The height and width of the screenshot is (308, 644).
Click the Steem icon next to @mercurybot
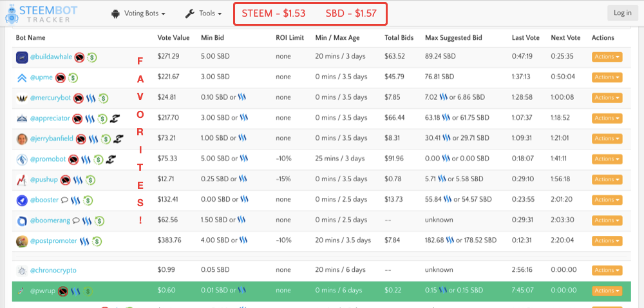[x=90, y=99]
